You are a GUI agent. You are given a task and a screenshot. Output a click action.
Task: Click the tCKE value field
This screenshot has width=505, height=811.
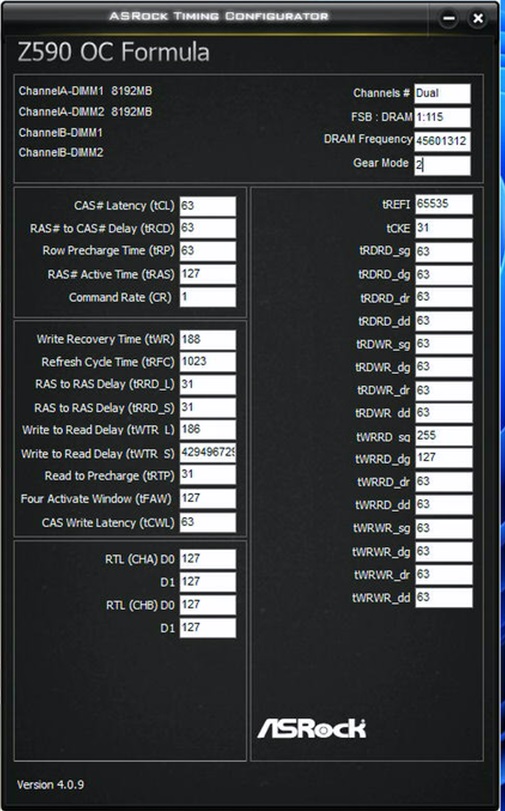click(443, 228)
